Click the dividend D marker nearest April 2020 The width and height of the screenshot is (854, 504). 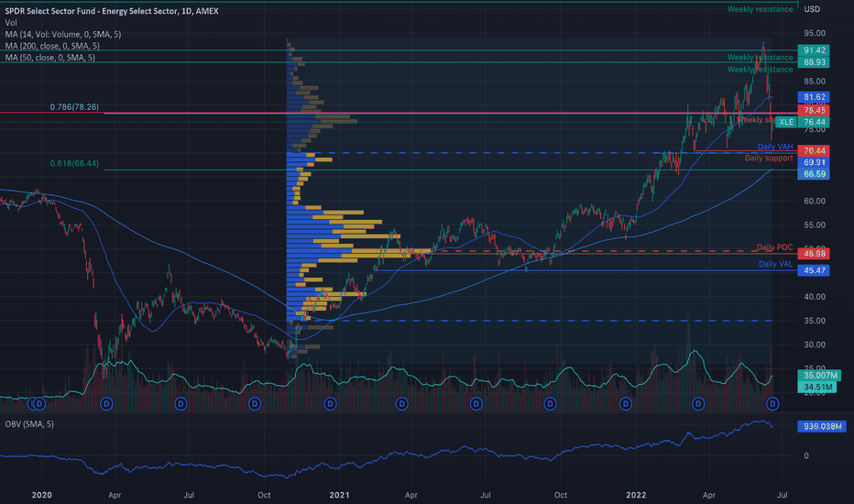tap(106, 404)
